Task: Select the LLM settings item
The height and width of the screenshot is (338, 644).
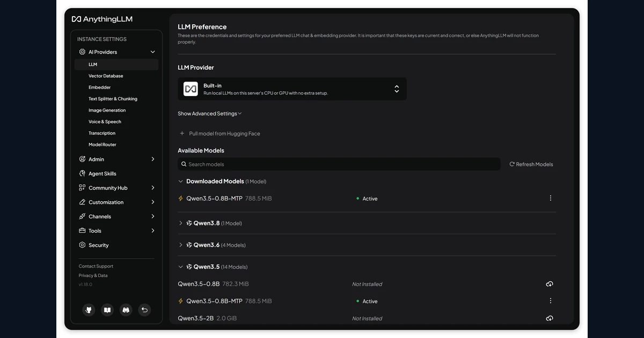Action: pos(116,64)
